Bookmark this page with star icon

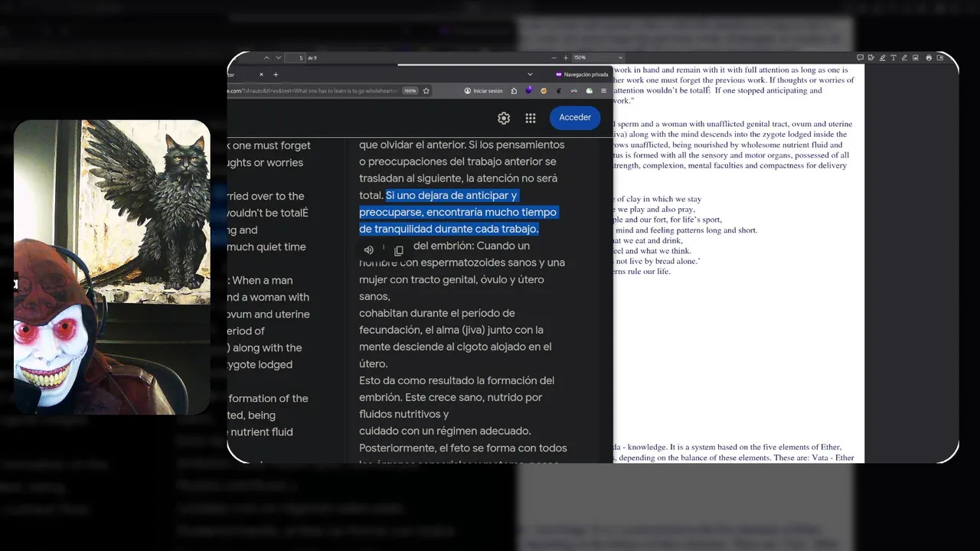tap(426, 90)
